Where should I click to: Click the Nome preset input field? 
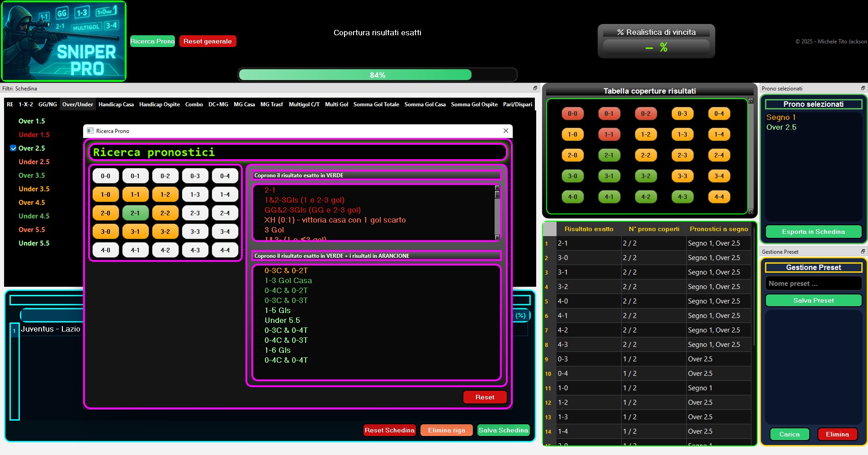pos(813,284)
